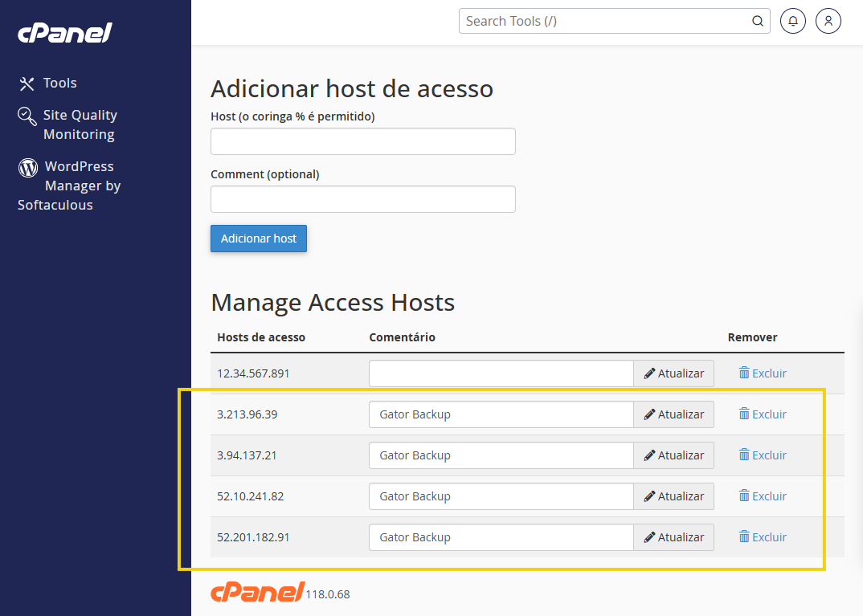Image resolution: width=863 pixels, height=616 pixels.
Task: Click the search magnifier icon
Action: [x=757, y=21]
